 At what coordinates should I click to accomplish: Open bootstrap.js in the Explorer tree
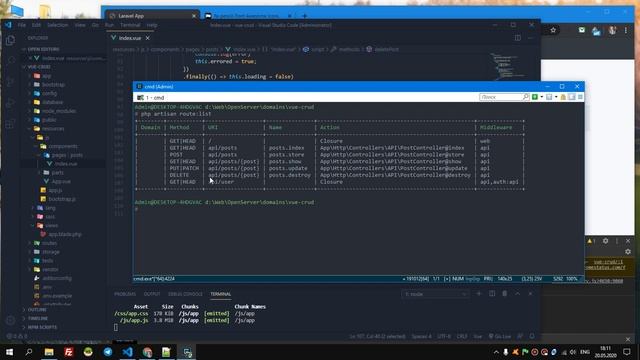coord(62,199)
